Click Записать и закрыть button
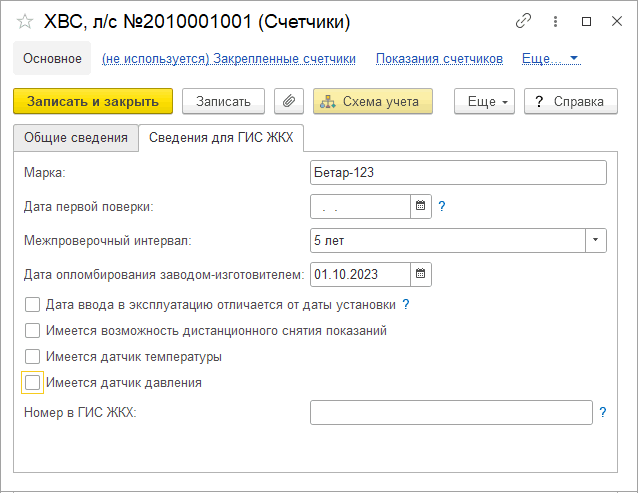 click(x=93, y=101)
